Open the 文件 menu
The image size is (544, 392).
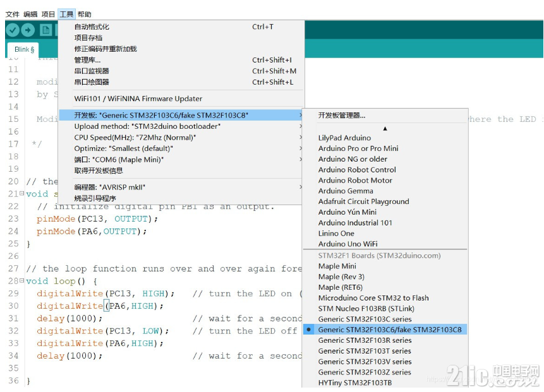(12, 15)
